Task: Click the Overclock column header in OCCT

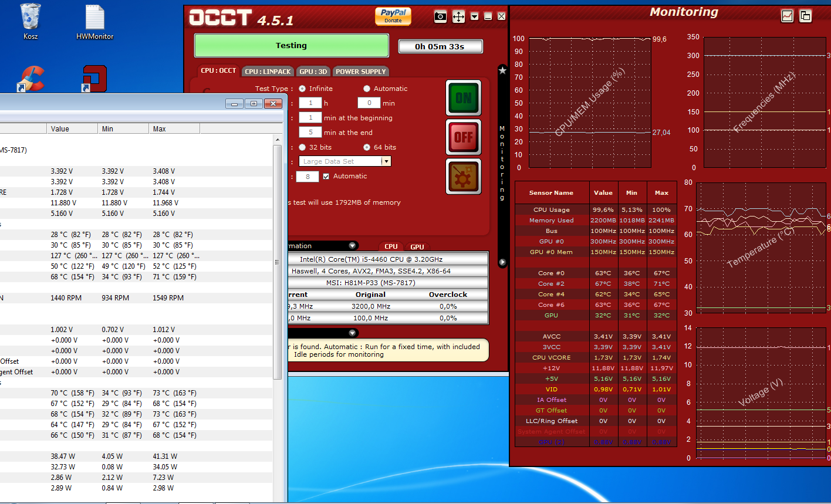Action: click(448, 295)
